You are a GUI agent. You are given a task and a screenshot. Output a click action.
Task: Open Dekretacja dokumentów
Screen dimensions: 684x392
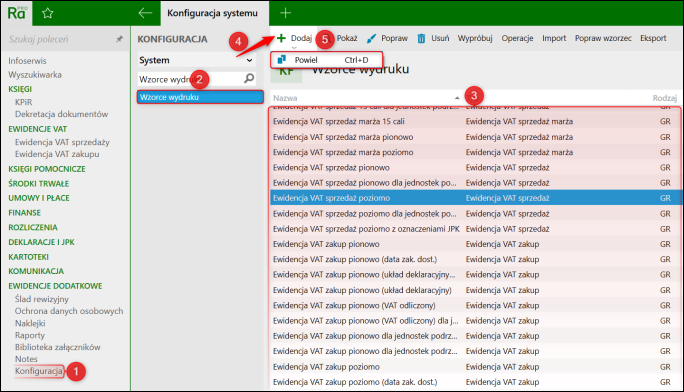tap(62, 114)
